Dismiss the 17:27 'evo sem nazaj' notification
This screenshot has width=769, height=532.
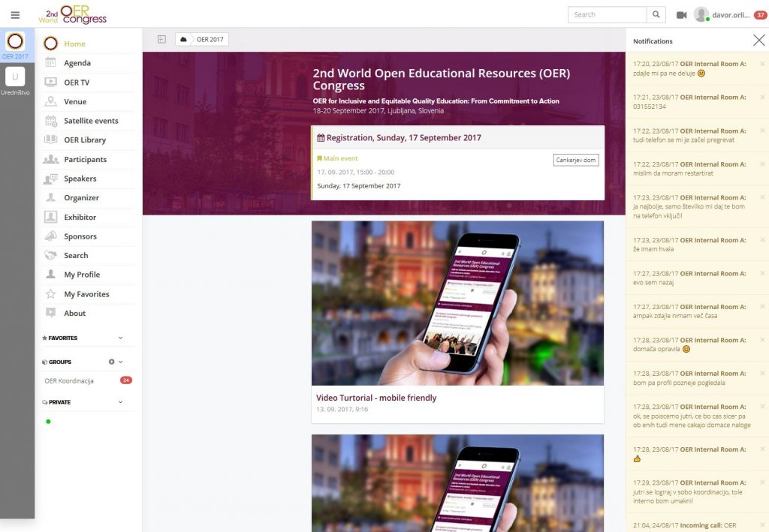762,273
